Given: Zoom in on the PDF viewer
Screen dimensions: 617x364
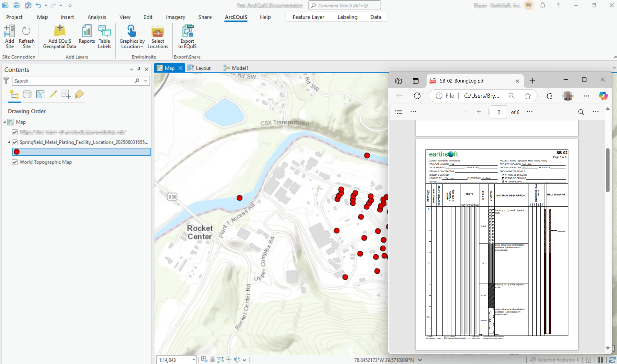Looking at the screenshot, I should (x=479, y=112).
